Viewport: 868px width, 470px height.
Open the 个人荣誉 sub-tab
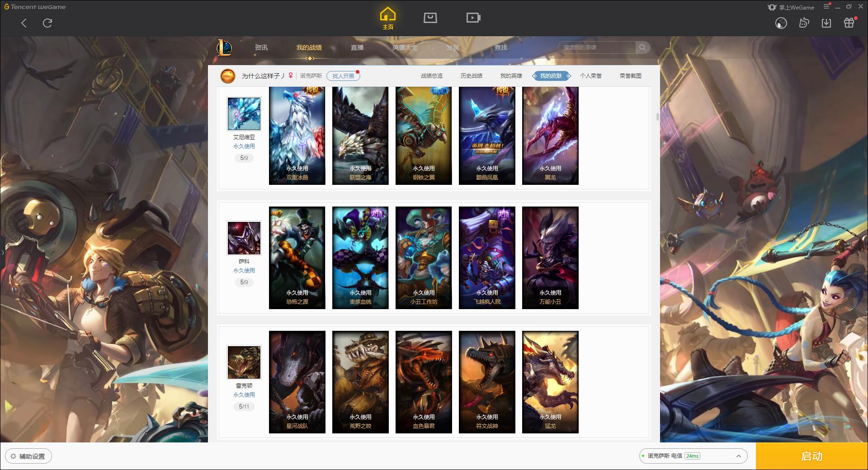click(591, 76)
